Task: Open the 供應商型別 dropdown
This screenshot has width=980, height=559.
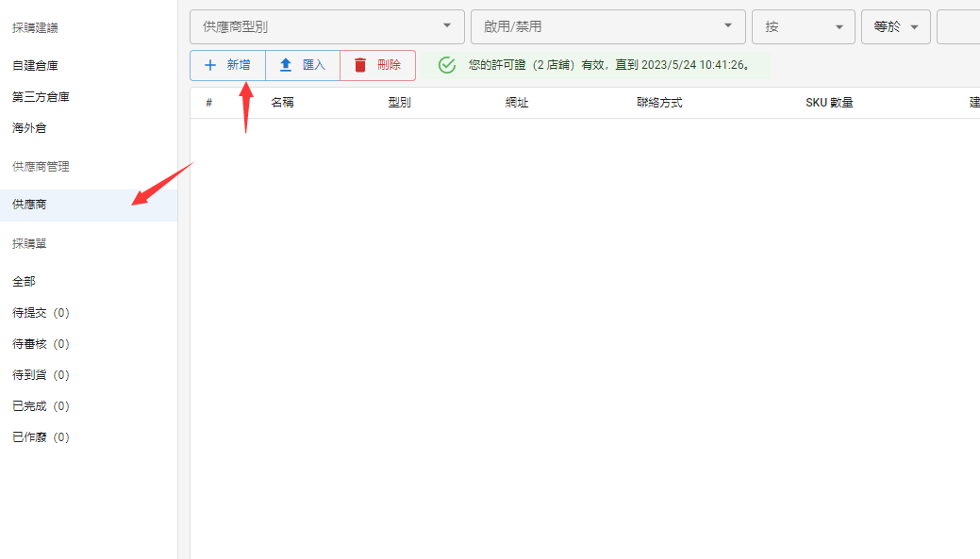Action: click(x=327, y=26)
